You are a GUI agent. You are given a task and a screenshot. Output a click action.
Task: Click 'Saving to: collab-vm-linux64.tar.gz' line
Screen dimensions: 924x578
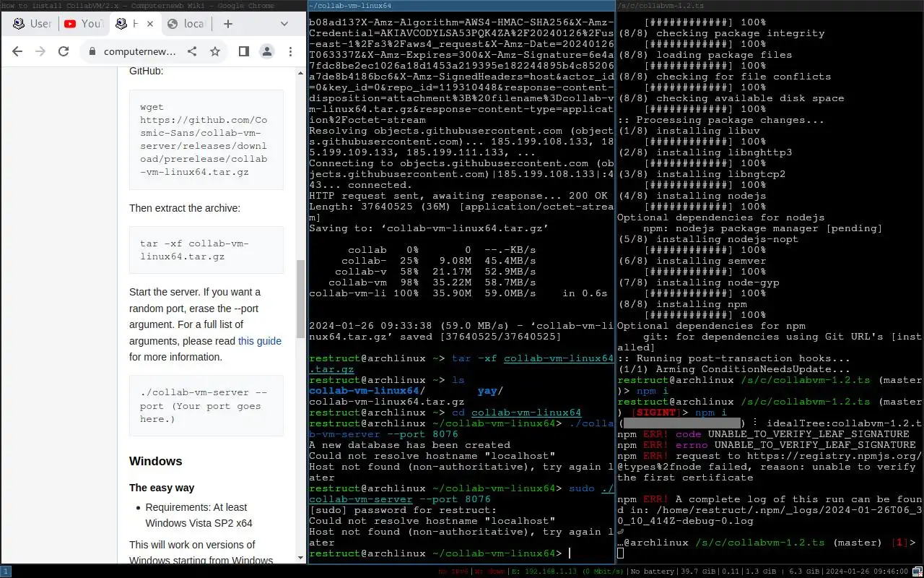[429, 228]
